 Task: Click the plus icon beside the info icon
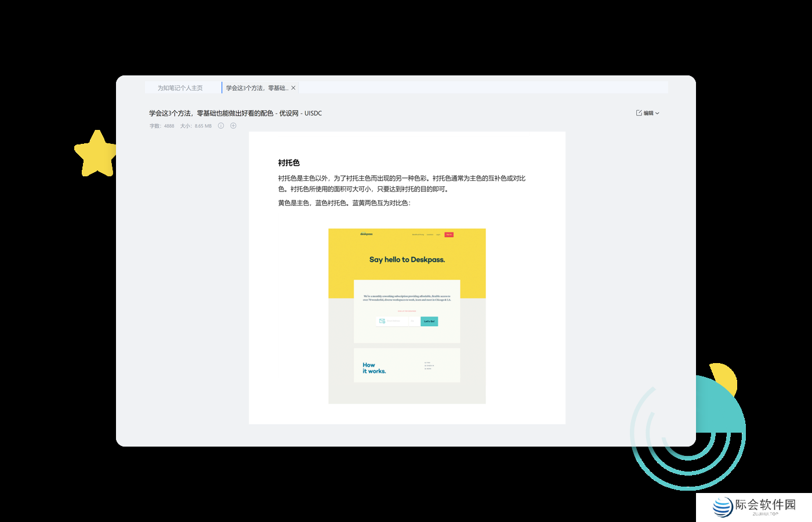[233, 125]
